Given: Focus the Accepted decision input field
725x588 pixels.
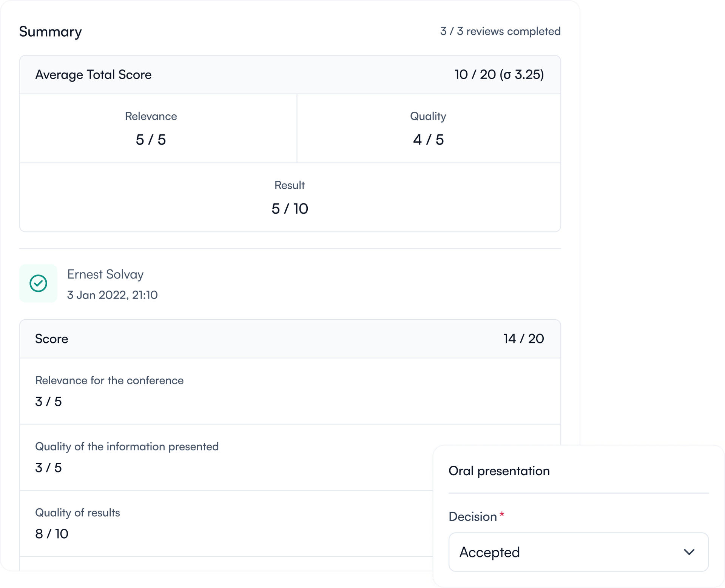Looking at the screenshot, I should point(548,552).
